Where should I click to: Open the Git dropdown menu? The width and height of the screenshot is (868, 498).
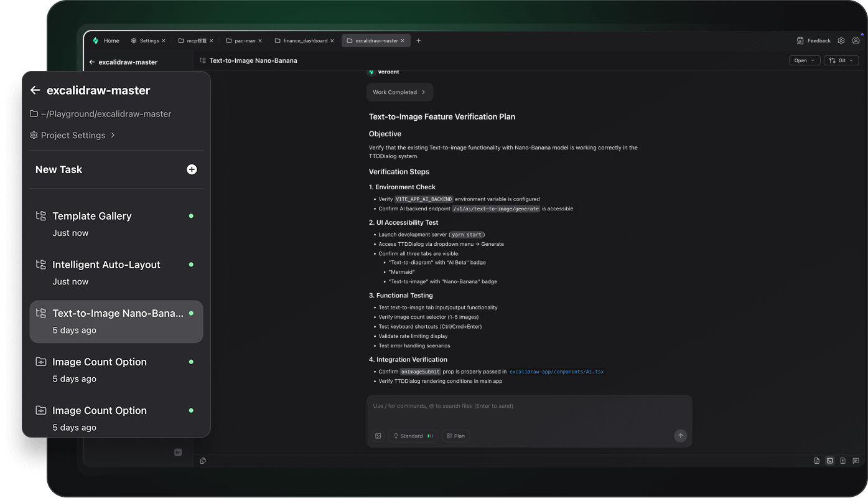tap(841, 60)
